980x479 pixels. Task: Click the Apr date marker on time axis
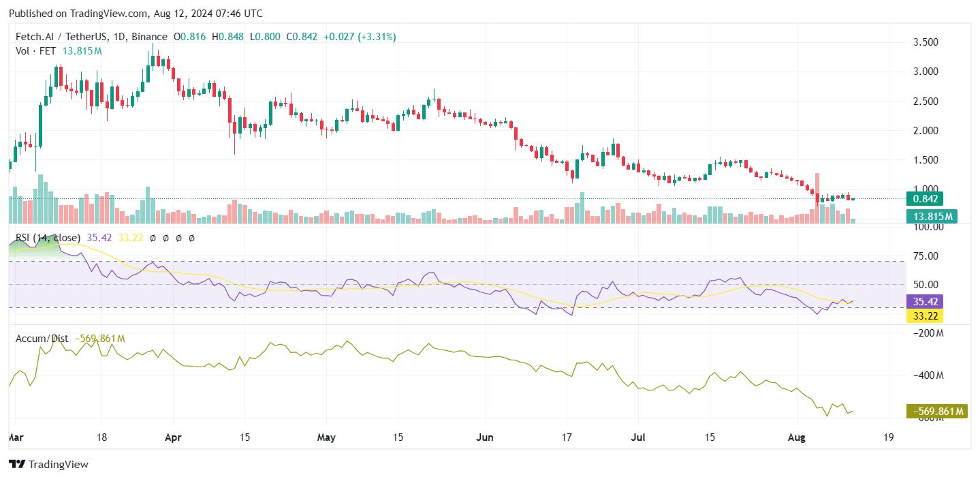coord(172,437)
